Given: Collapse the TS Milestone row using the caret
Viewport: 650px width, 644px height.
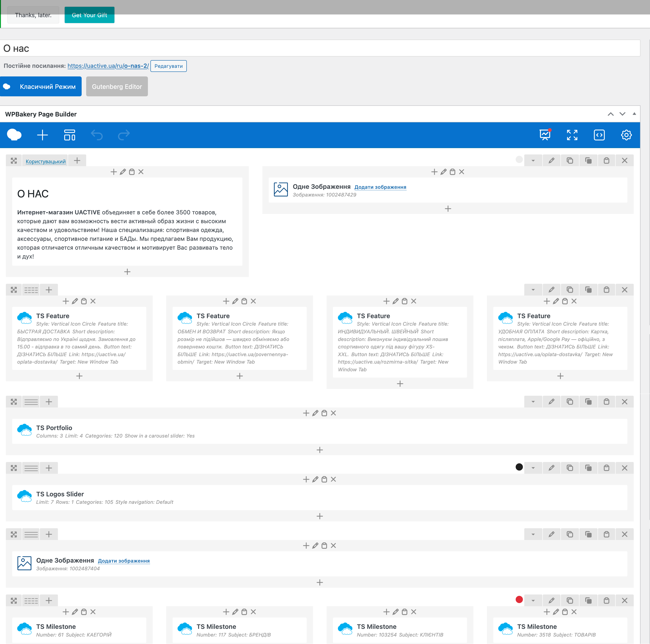Looking at the screenshot, I should click(x=533, y=600).
